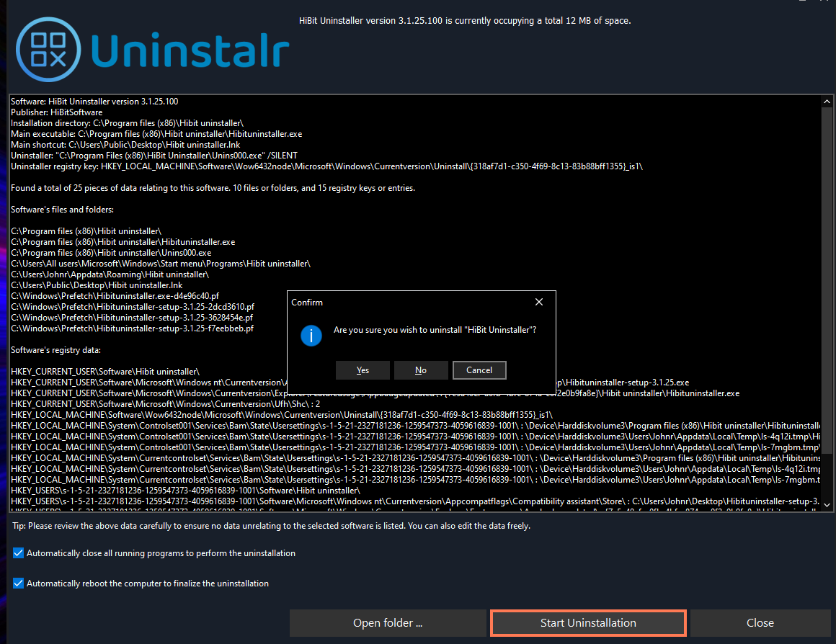The image size is (836, 644).
Task: Click prefetch entry 'Hibituninstaller.exe-d4e96c40.pf'
Action: [115, 296]
